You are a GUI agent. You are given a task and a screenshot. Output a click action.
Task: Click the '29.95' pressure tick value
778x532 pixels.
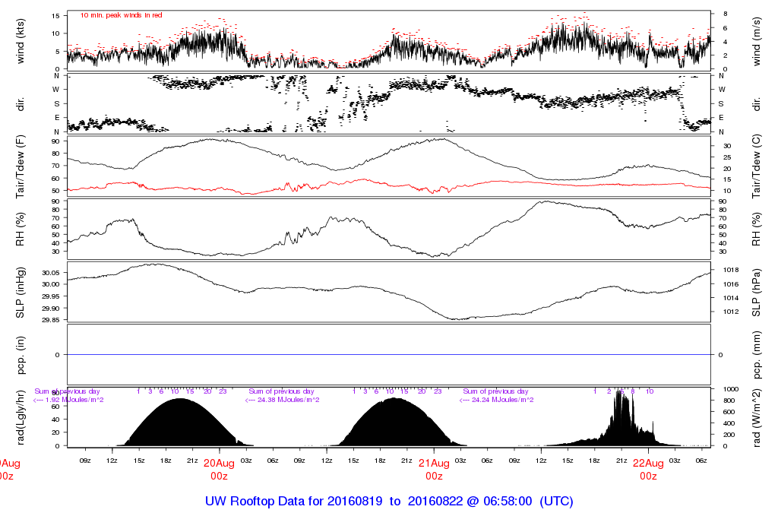pyautogui.click(x=51, y=296)
